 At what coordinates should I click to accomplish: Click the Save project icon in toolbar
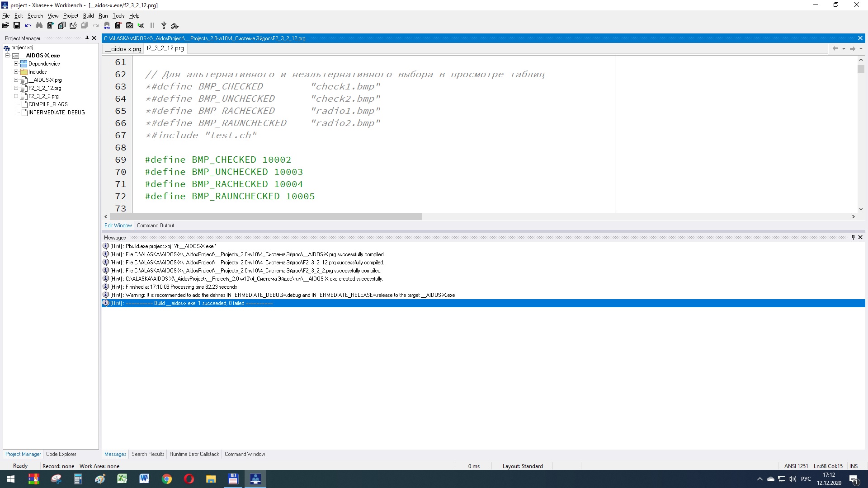[x=17, y=25]
